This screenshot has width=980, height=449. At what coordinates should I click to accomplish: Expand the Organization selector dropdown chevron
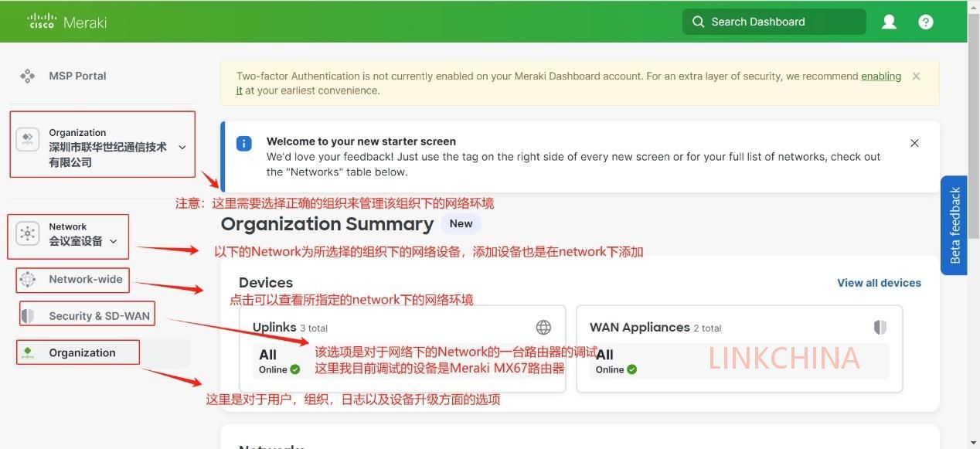tap(182, 147)
